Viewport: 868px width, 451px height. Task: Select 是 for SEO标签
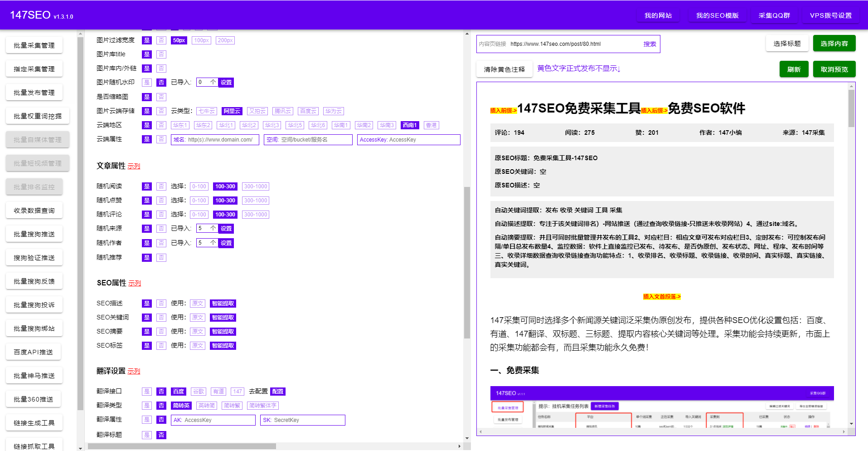coord(147,346)
